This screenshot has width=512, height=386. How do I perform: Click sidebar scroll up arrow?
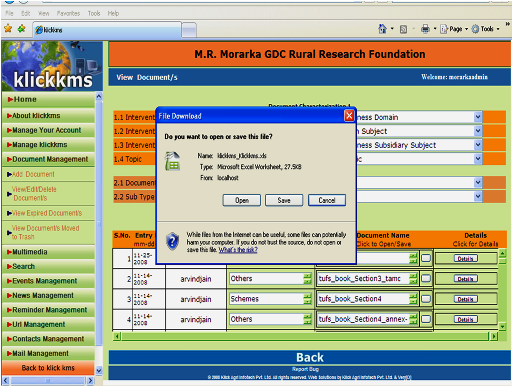(99, 97)
